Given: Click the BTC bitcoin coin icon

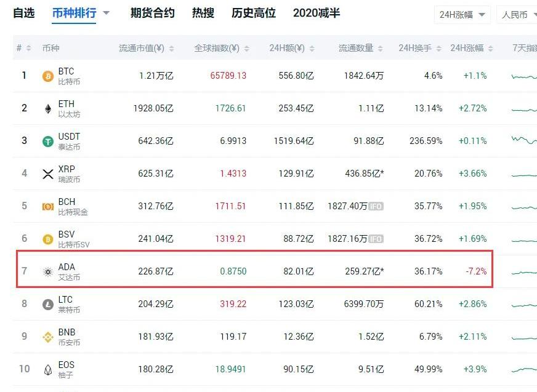Looking at the screenshot, I should (48, 76).
